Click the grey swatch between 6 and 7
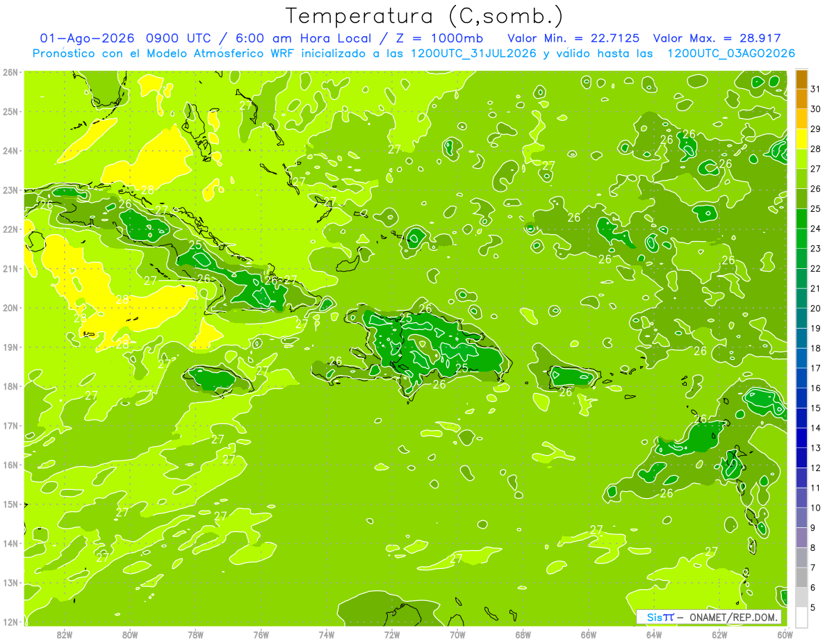This screenshot has width=834, height=644. tap(801, 577)
